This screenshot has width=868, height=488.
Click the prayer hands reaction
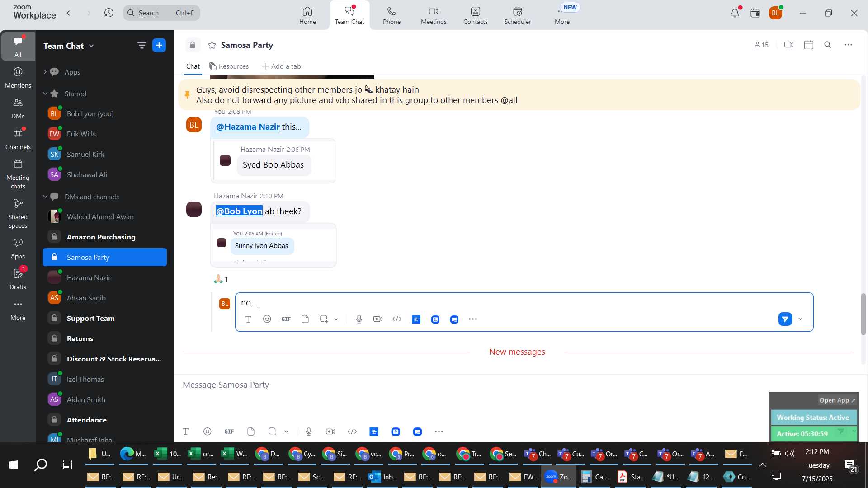tap(221, 279)
